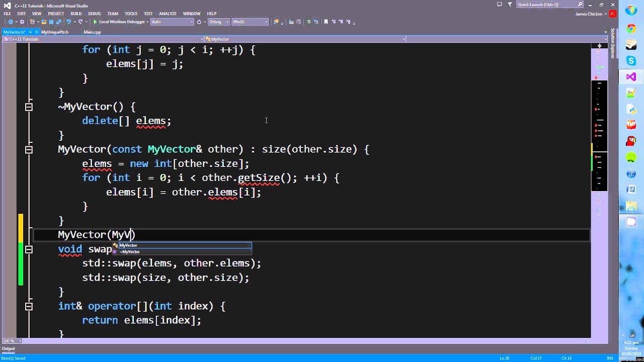Open the Debug configuration dropdown
Image resolution: width=644 pixels, height=362 pixels.
[219, 22]
